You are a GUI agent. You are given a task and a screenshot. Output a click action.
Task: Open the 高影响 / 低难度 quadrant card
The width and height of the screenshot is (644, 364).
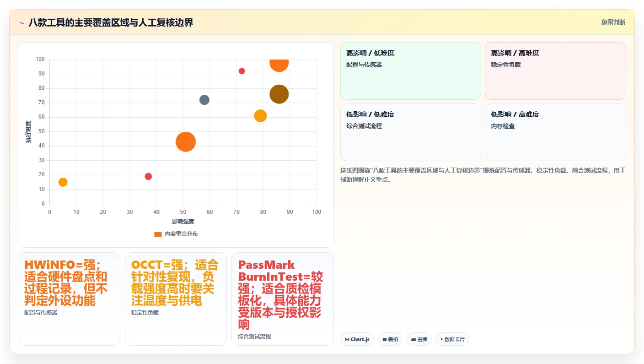[x=410, y=71]
